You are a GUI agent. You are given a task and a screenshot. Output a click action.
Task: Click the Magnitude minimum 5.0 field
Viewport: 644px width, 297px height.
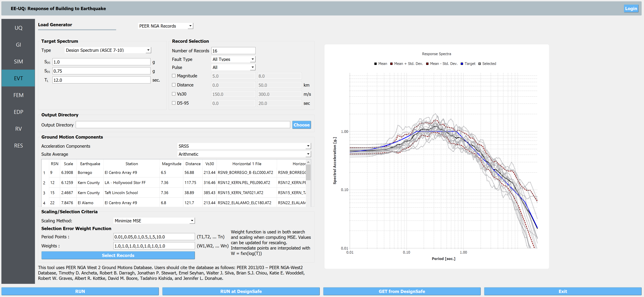point(233,76)
